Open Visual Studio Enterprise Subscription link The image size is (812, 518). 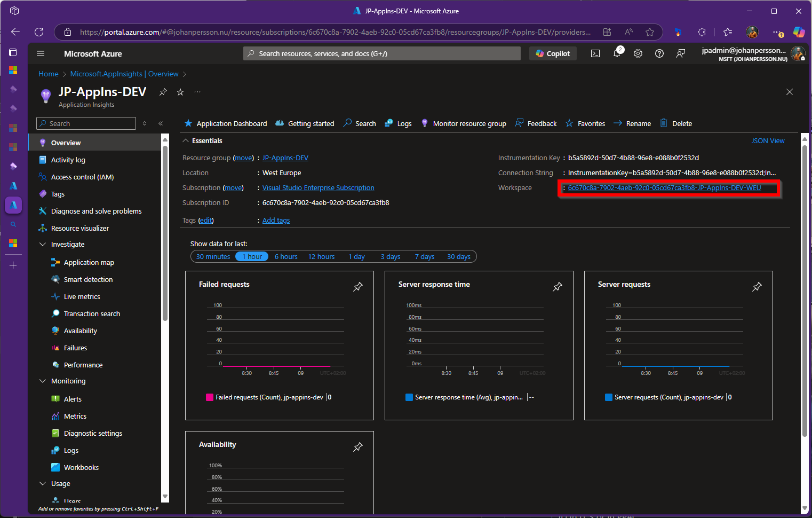[319, 188]
